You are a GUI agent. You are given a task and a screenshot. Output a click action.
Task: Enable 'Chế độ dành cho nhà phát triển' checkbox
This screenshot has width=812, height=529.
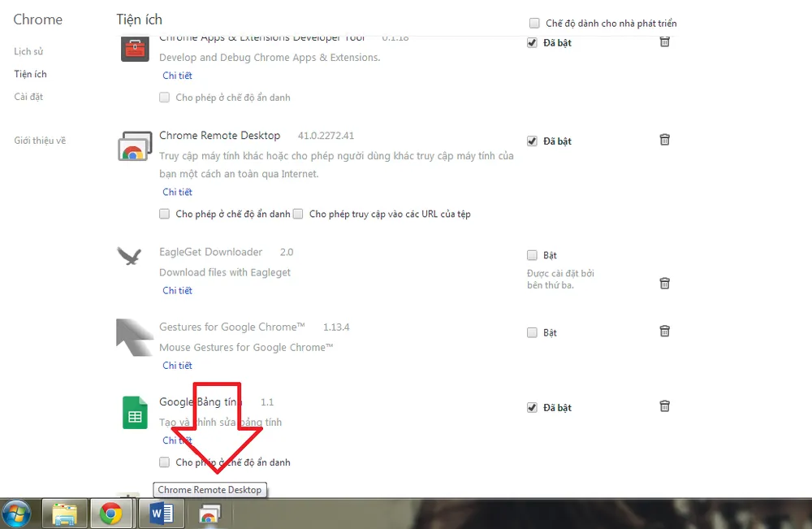coord(534,23)
